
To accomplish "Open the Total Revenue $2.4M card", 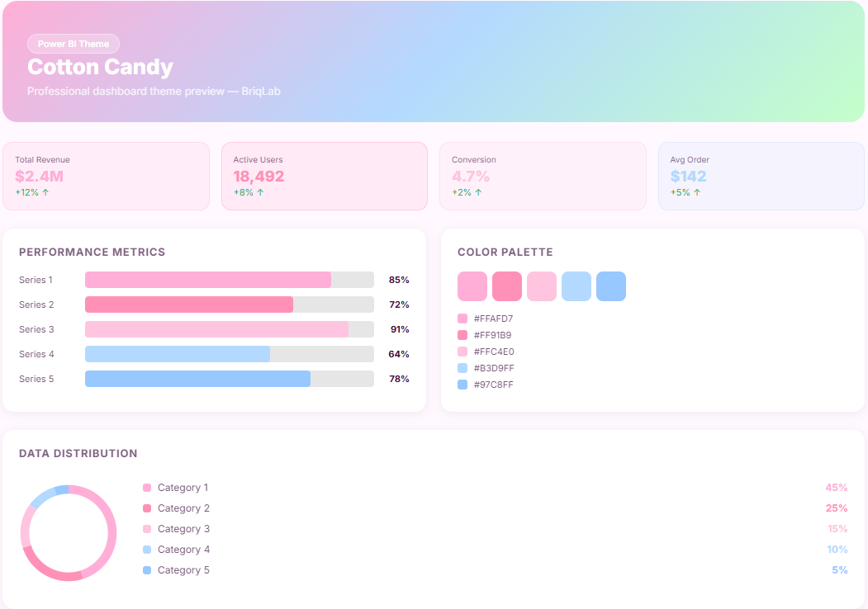I will click(x=106, y=176).
